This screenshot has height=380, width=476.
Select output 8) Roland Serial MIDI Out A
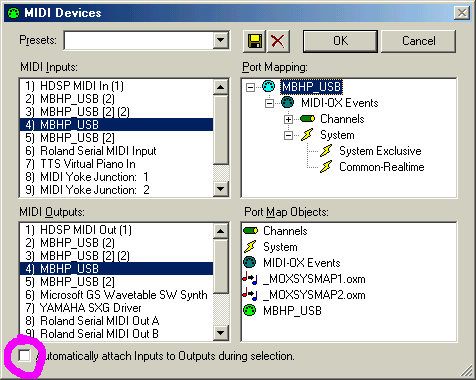click(x=117, y=321)
